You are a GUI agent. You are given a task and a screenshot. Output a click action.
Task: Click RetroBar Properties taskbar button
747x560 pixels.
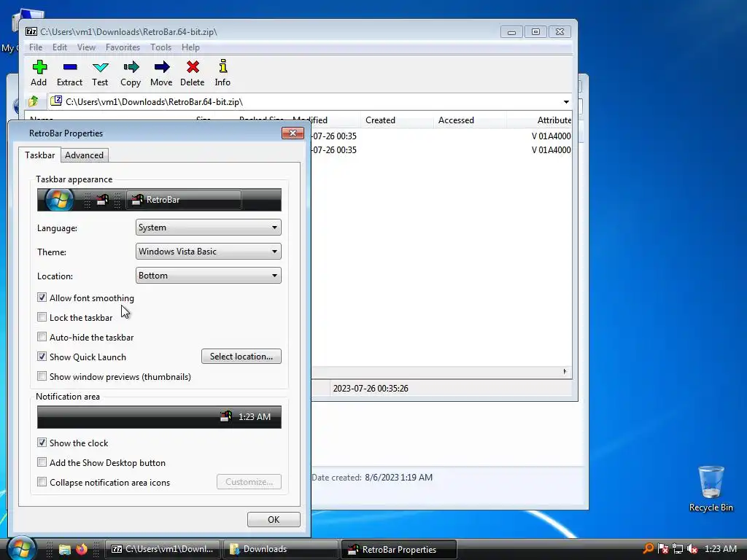tap(399, 549)
